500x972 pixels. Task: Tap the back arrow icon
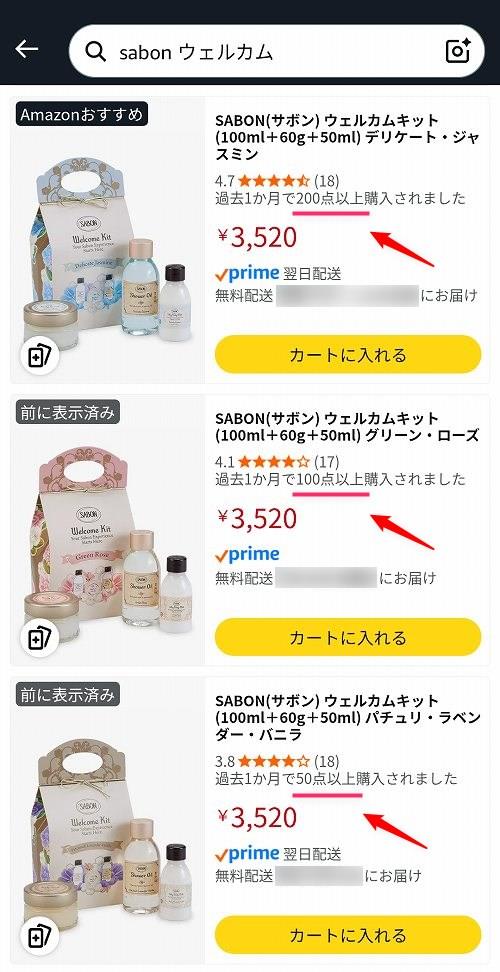[27, 49]
